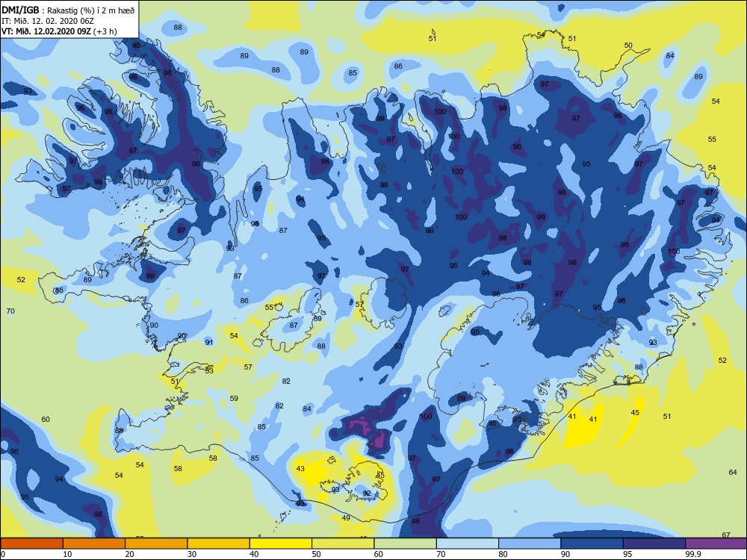
Task: Select the '20' legend scale label
Action: 129,554
